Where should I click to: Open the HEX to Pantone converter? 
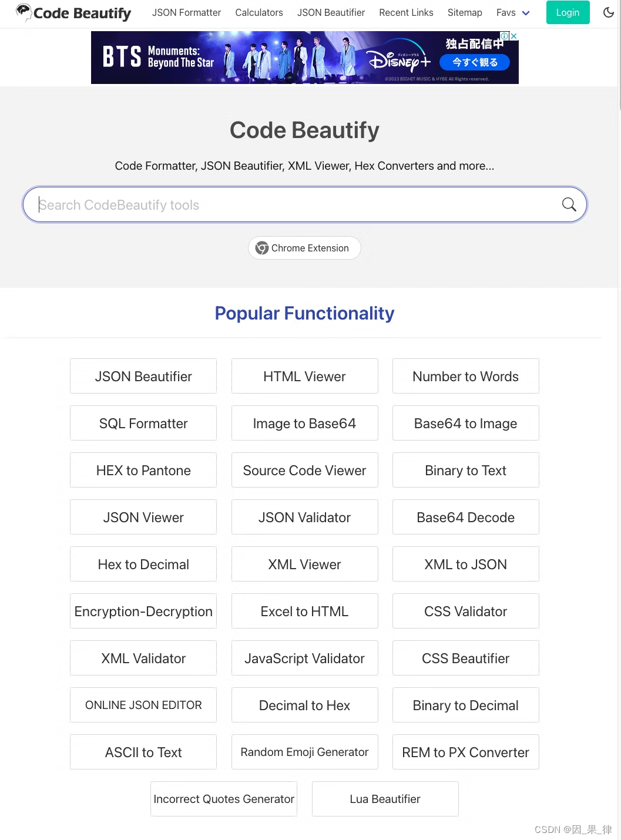click(143, 470)
